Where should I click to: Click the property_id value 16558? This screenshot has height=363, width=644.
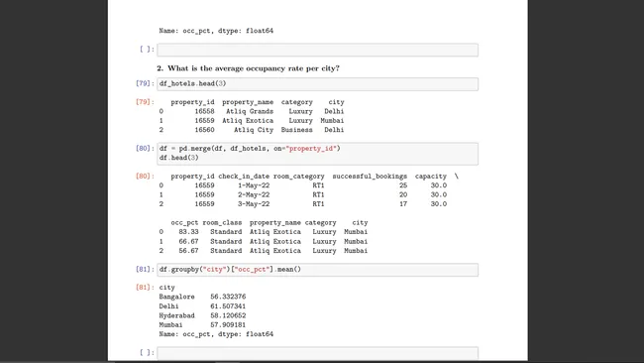[204, 111]
